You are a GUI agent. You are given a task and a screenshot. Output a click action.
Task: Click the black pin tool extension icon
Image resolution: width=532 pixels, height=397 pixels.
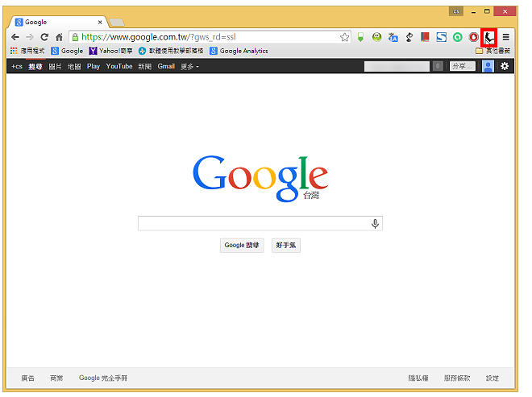409,37
